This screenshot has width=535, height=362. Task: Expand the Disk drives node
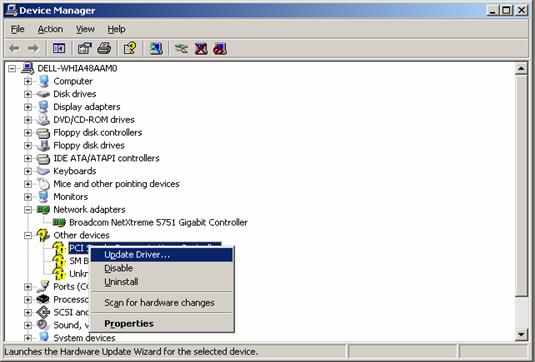28,94
